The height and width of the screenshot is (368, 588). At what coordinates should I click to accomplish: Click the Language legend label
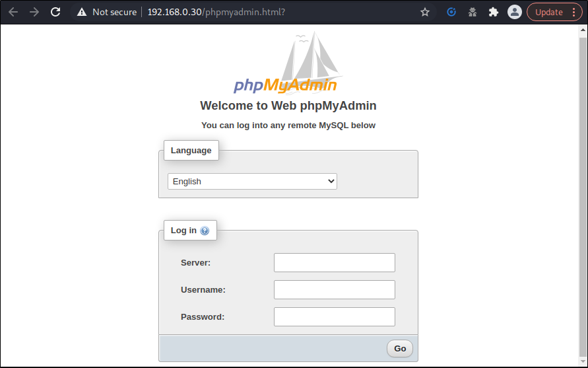[191, 150]
